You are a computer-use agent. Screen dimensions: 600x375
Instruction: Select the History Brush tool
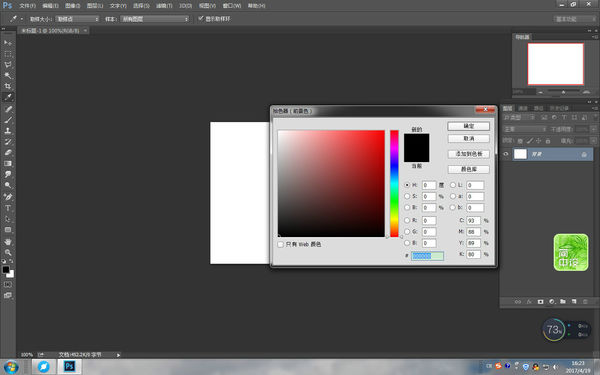[8, 142]
